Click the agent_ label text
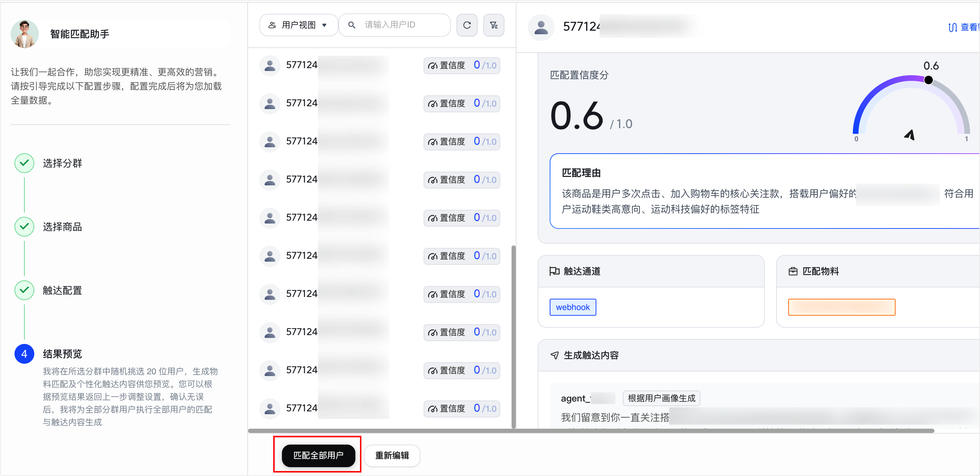 click(575, 398)
